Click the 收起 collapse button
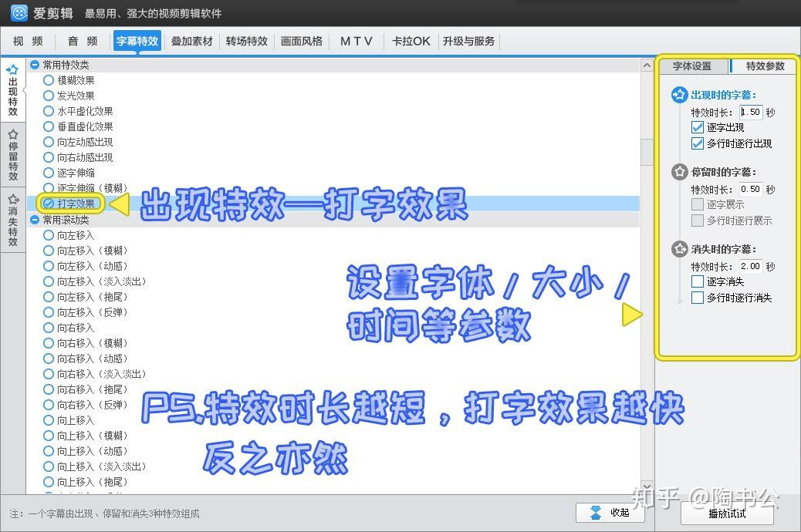801x532 pixels. [610, 513]
